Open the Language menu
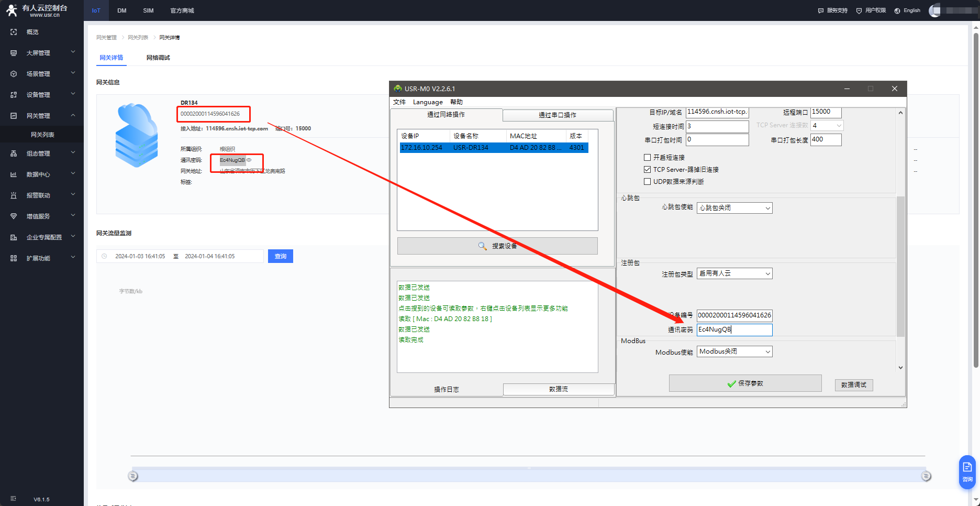 (427, 102)
